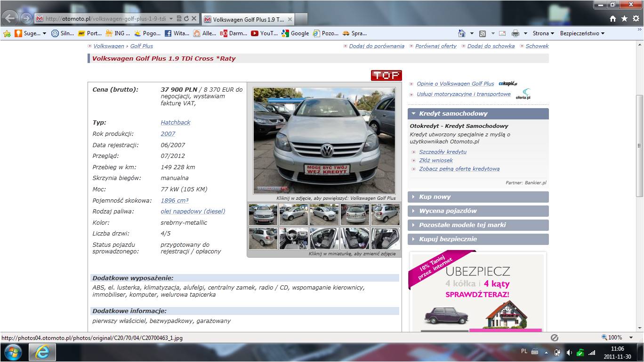
Task: Open the Volkswagen Siln... favorite
Action: pyautogui.click(x=63, y=33)
